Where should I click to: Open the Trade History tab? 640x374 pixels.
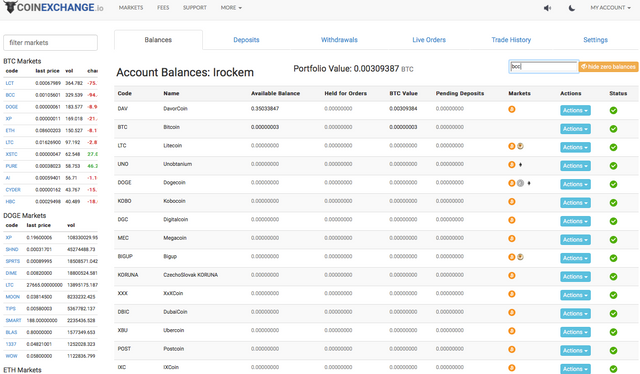click(511, 40)
